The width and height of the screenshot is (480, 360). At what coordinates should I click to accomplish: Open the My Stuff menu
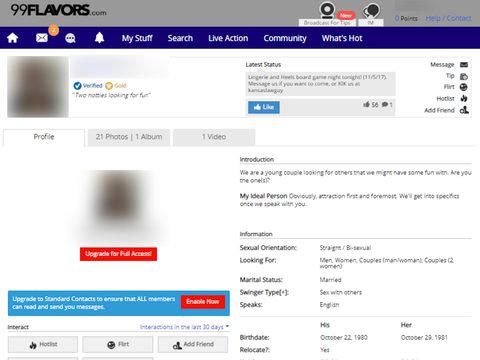tap(137, 38)
